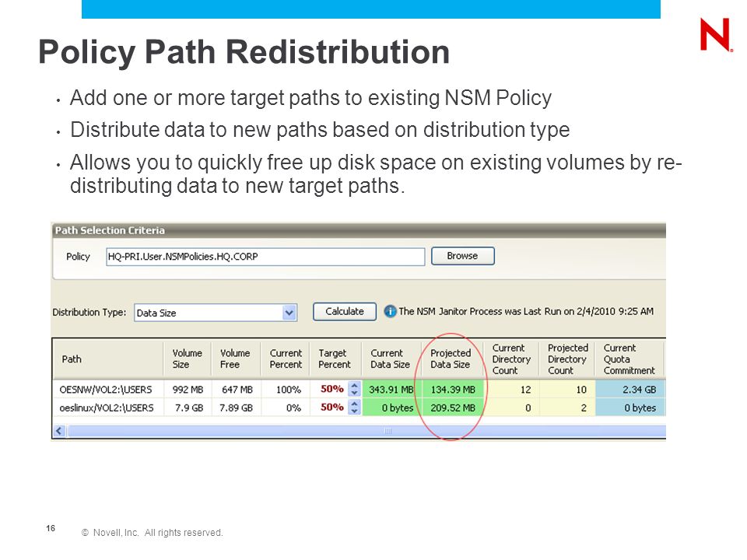Image resolution: width=747 pixels, height=560 pixels.
Task: Increase Target Percent for oeslinux/VOL2:\USERS row
Action: (x=354, y=404)
